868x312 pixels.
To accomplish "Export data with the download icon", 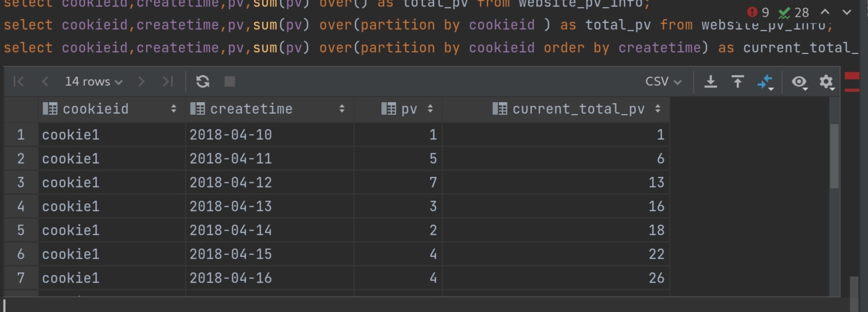I will click(710, 82).
